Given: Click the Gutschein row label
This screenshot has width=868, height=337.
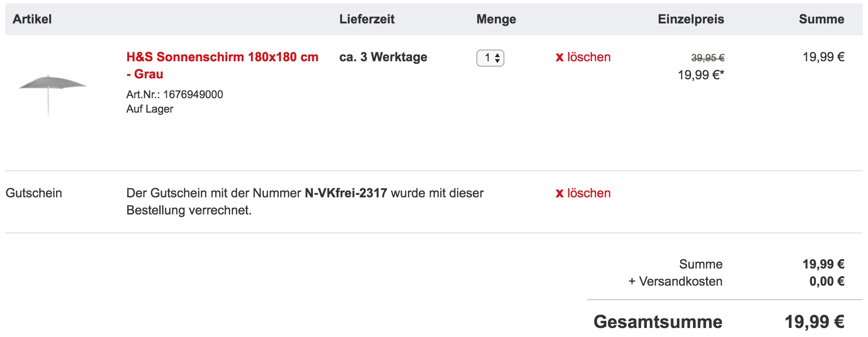Looking at the screenshot, I should point(34,193).
